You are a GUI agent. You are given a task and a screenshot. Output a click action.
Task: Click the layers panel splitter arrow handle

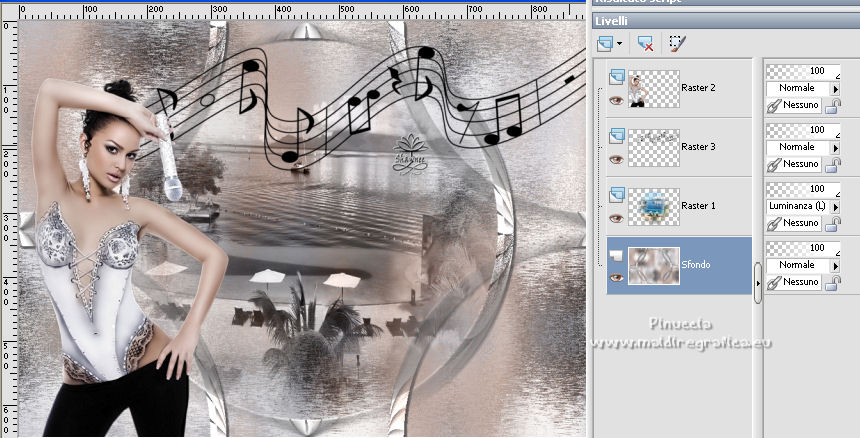(758, 283)
